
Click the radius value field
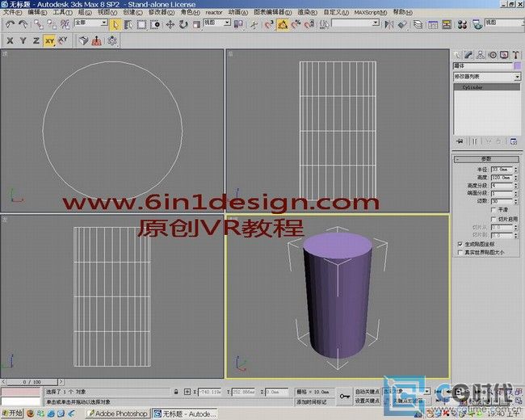(x=502, y=169)
